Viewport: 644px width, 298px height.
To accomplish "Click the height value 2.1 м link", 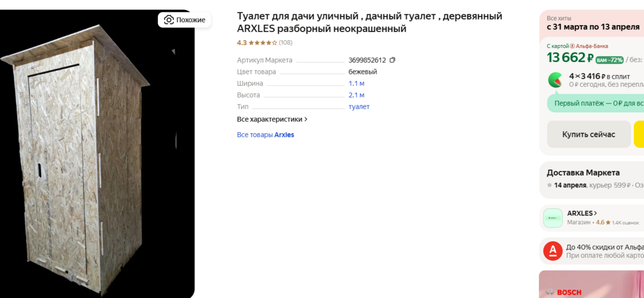I will 356,95.
